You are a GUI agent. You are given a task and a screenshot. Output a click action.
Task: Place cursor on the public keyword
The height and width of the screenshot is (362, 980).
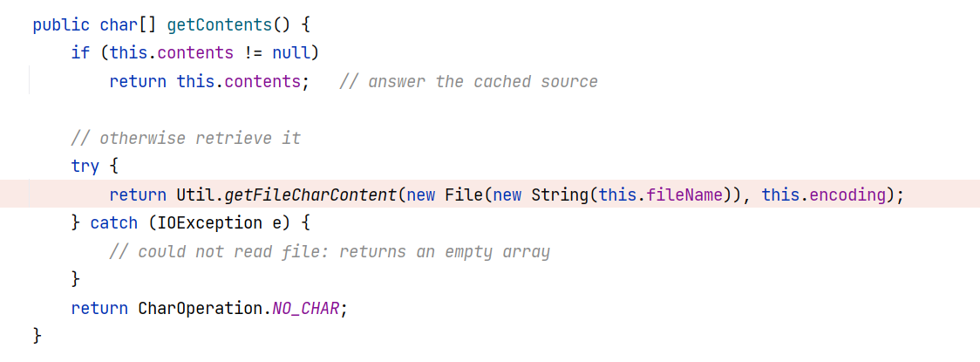[x=61, y=24]
